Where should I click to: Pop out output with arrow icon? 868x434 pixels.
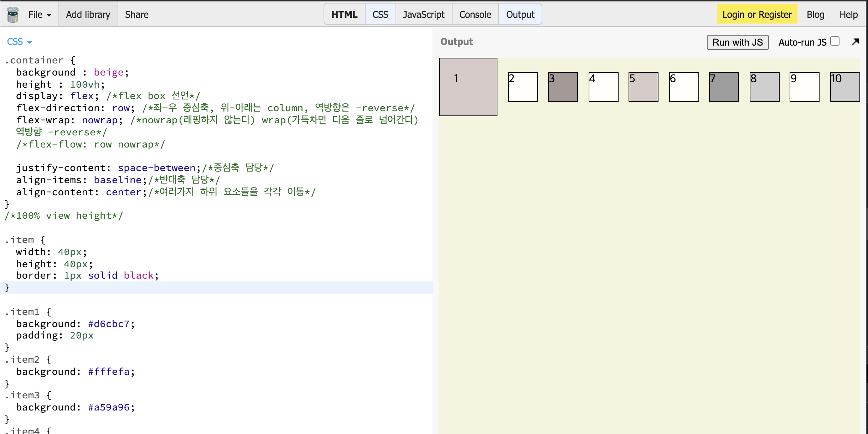click(x=855, y=42)
